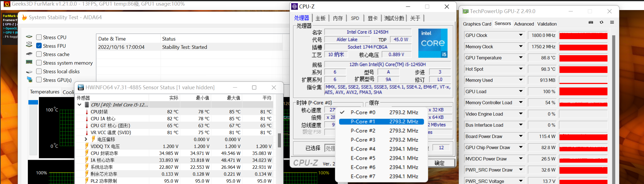Click the GPU-Z refresh sensors icon

pyautogui.click(x=601, y=23)
